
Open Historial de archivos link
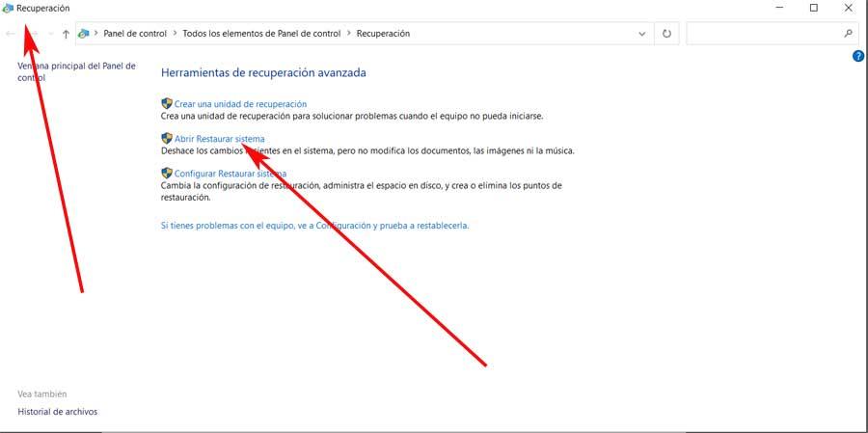[57, 412]
